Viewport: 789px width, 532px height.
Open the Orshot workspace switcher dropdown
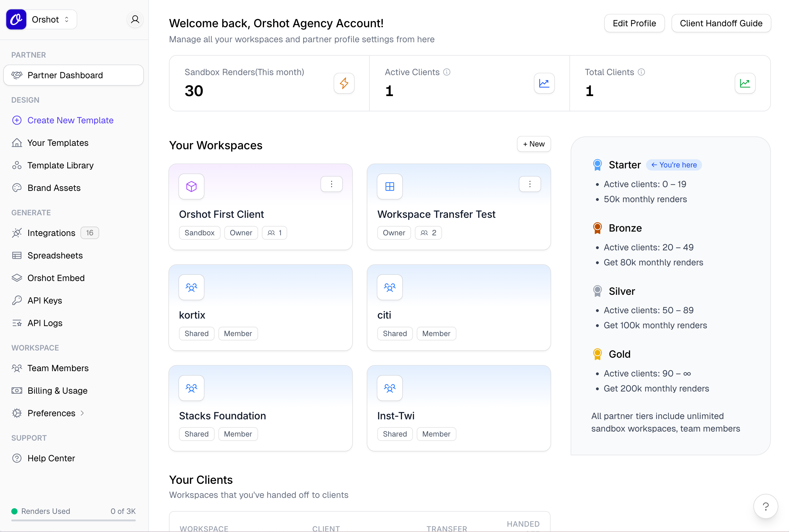pyautogui.click(x=51, y=19)
